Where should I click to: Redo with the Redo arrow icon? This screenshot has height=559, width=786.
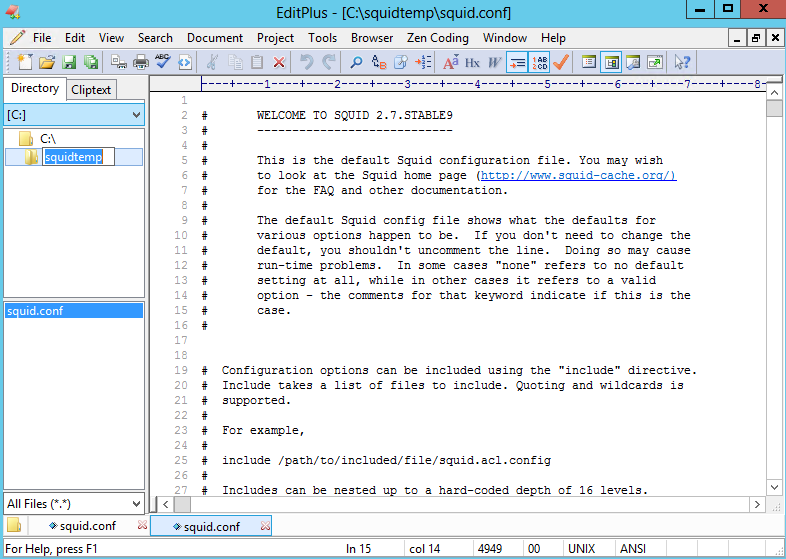tap(329, 62)
